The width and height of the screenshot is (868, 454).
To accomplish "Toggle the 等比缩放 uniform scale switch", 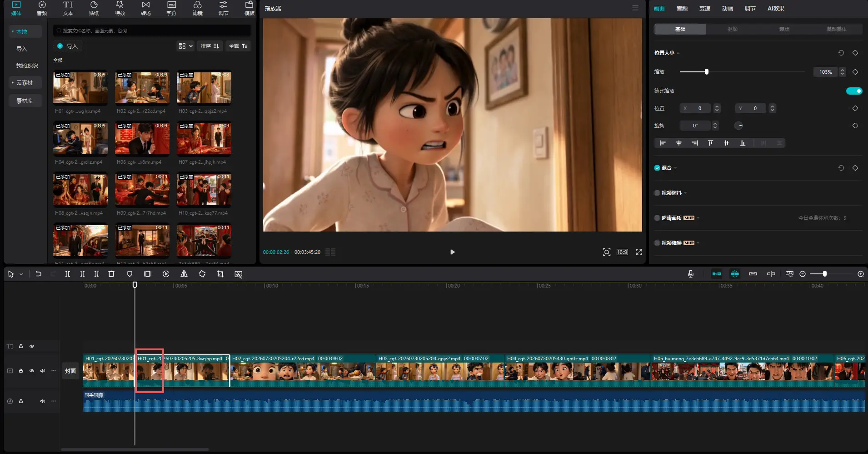I will (854, 91).
